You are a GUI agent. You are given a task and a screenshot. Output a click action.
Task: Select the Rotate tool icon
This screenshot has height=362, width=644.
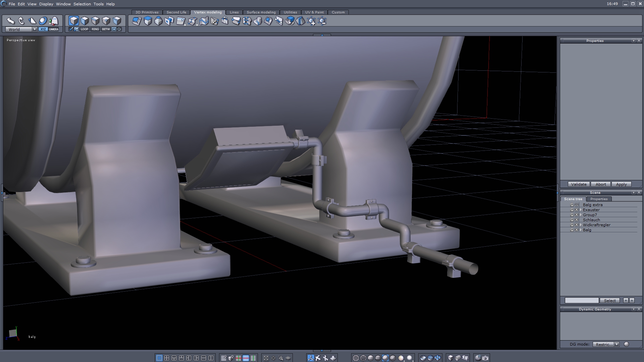(x=21, y=21)
